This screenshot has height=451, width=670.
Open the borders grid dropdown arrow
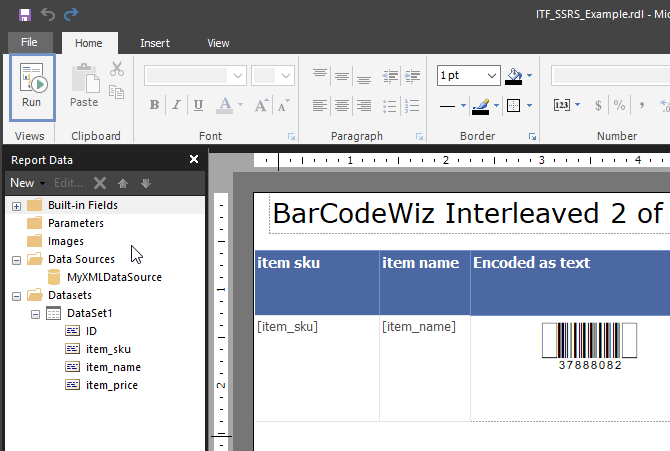coord(529,106)
